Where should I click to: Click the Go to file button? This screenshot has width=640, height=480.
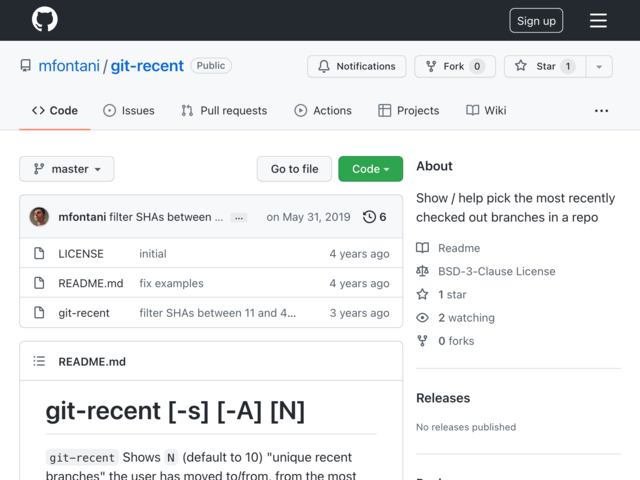[x=294, y=169]
